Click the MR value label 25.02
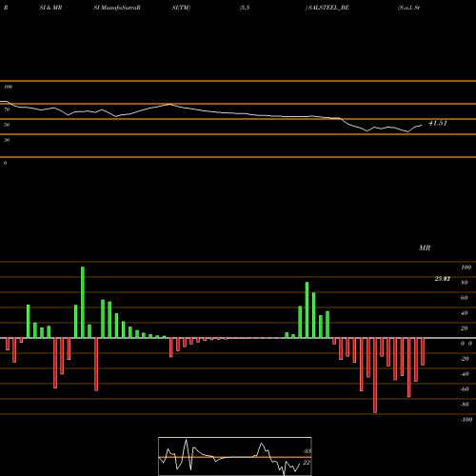476x476 pixels. coord(443,279)
